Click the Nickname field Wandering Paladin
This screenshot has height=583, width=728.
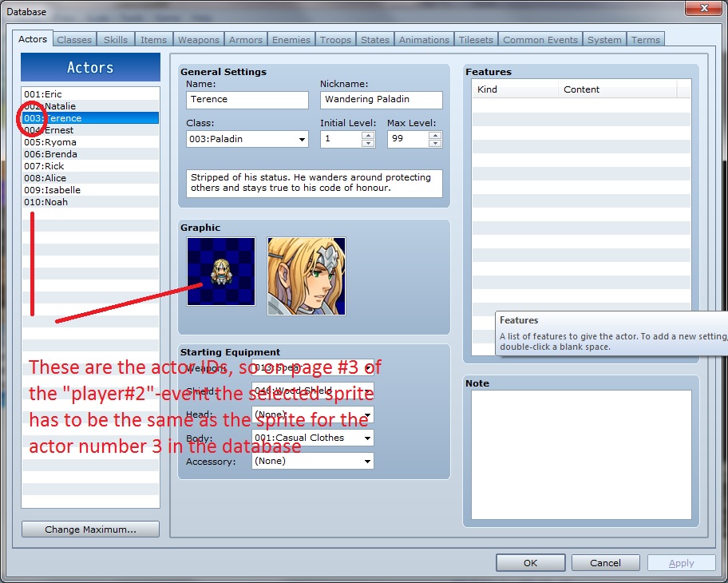coord(381,100)
